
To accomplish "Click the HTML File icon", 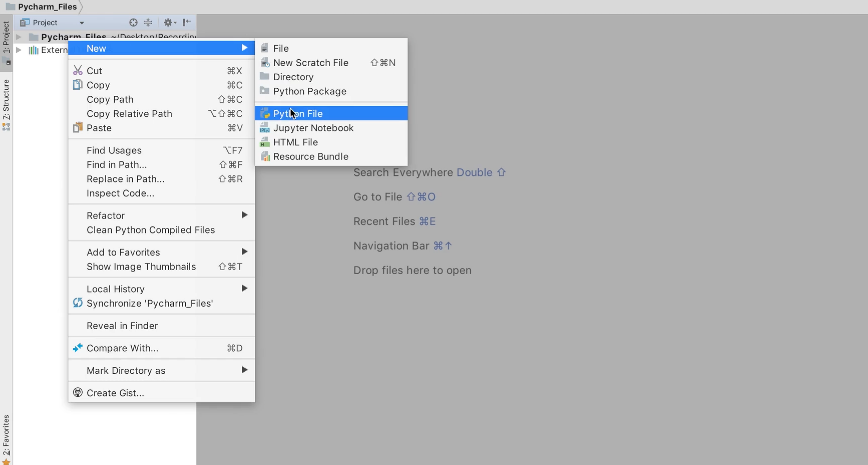I will click(265, 142).
